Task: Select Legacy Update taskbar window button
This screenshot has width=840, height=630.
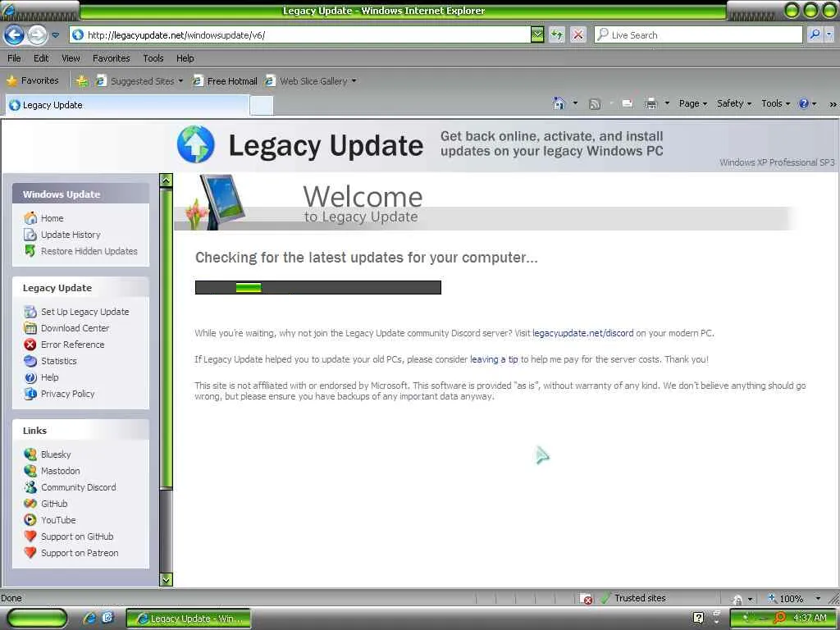Action: pos(189,619)
